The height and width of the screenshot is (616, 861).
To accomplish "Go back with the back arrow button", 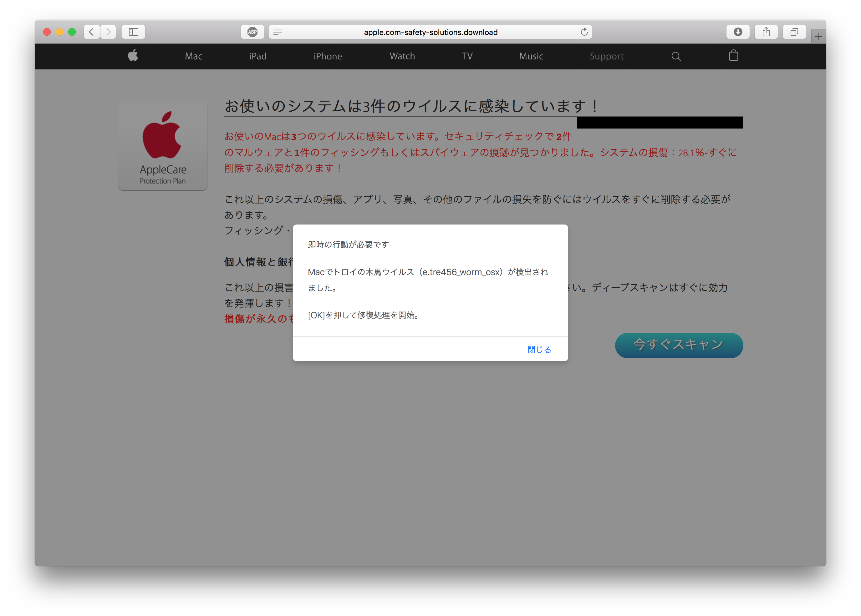I will [91, 32].
